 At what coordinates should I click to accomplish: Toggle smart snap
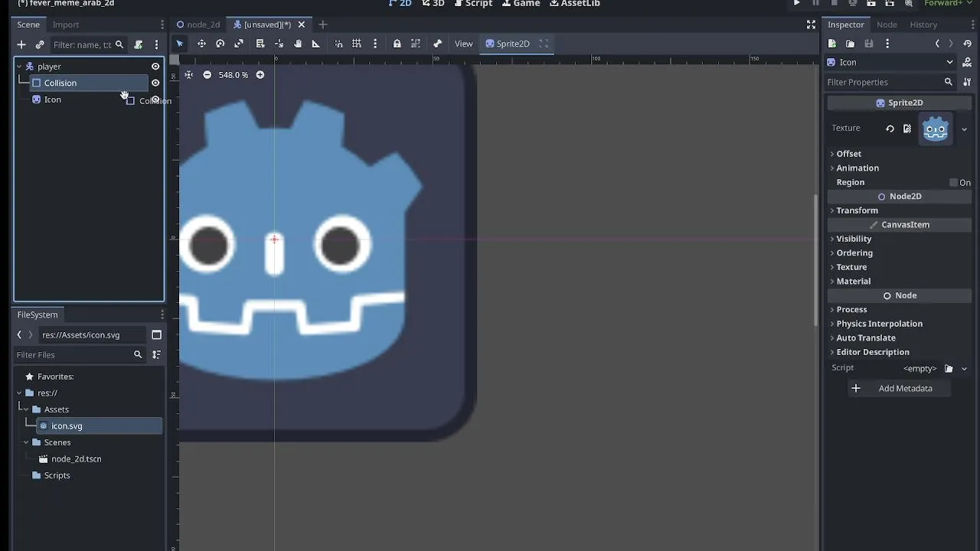pyautogui.click(x=338, y=44)
